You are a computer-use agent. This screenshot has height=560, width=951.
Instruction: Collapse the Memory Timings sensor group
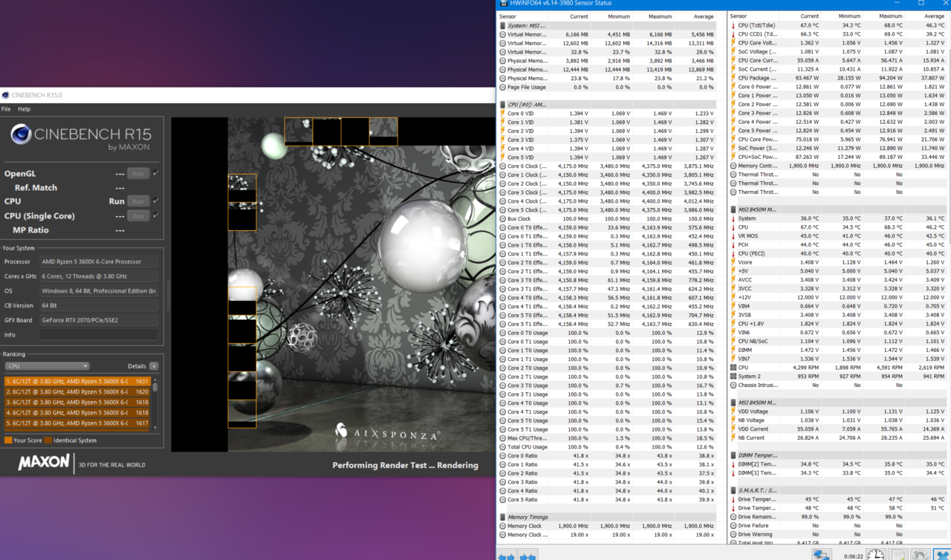click(502, 517)
